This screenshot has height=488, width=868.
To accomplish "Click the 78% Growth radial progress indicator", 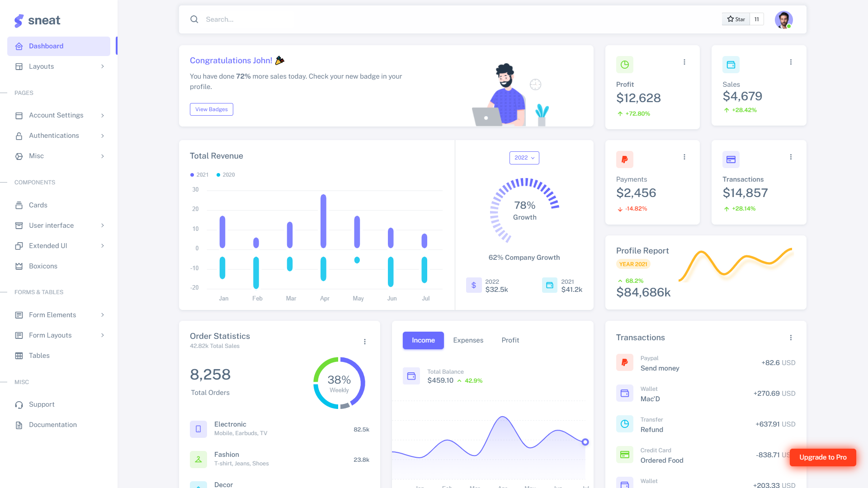I will [x=524, y=210].
